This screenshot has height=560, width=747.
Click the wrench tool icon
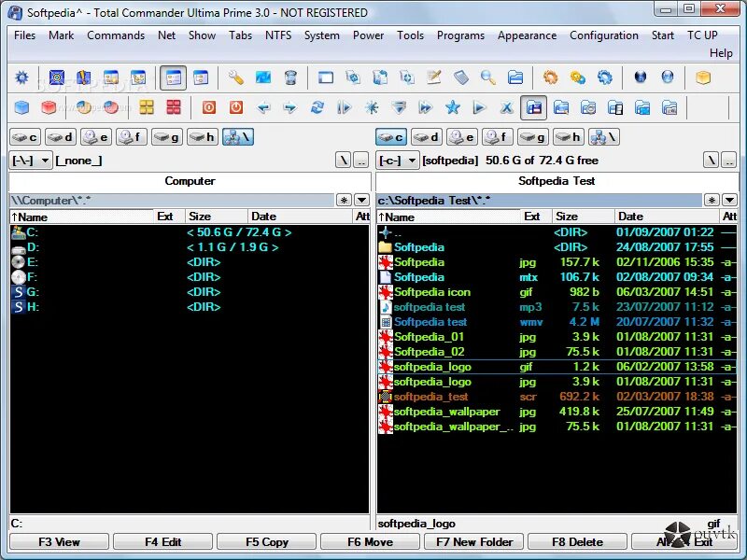coord(235,77)
